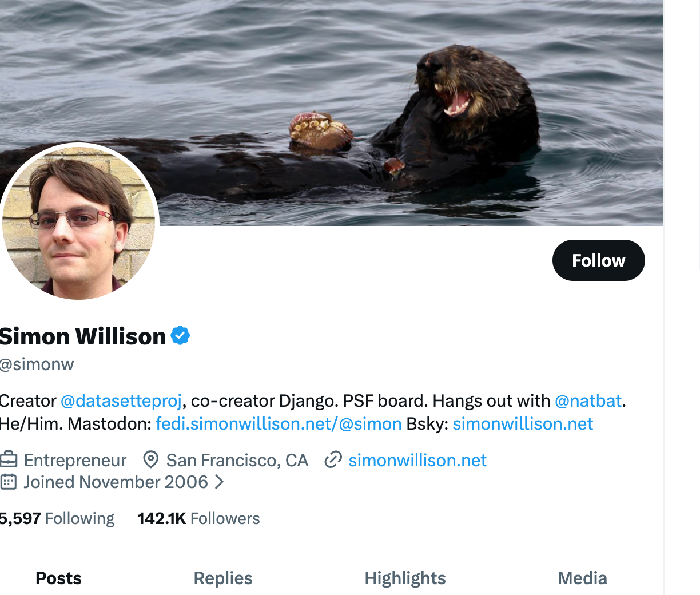Show the Media tab
The height and width of the screenshot is (595, 700).
click(x=582, y=578)
